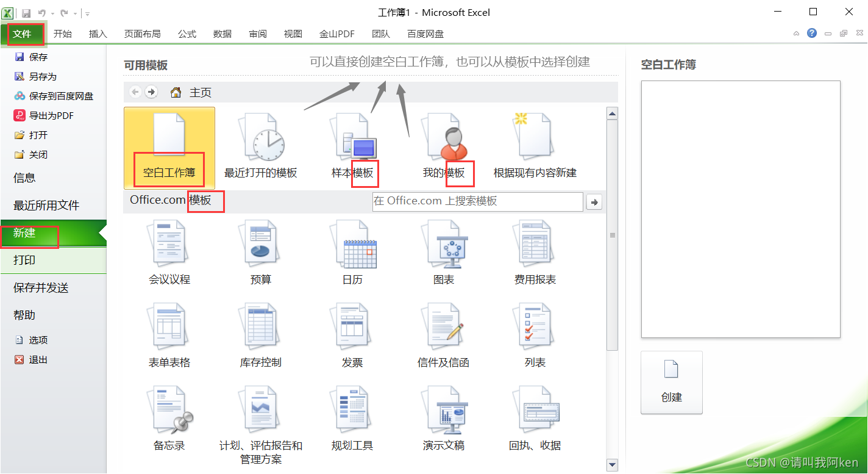Switch to the 金山PDF tab

coord(337,34)
